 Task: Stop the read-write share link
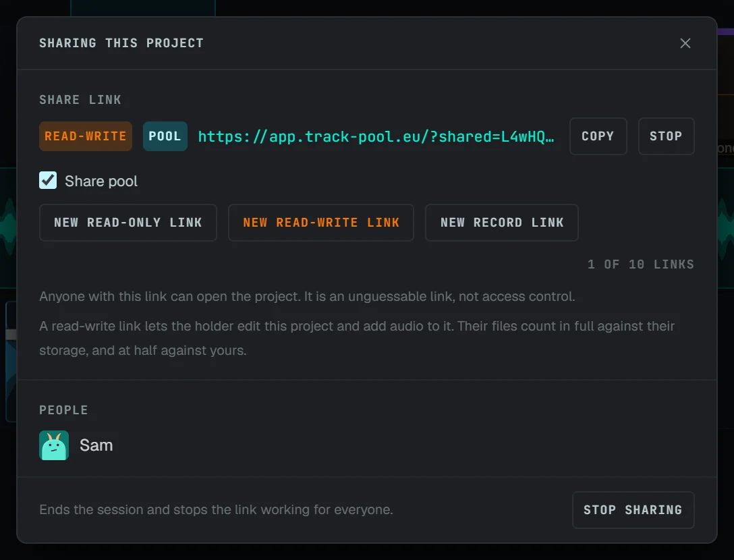[x=666, y=136]
